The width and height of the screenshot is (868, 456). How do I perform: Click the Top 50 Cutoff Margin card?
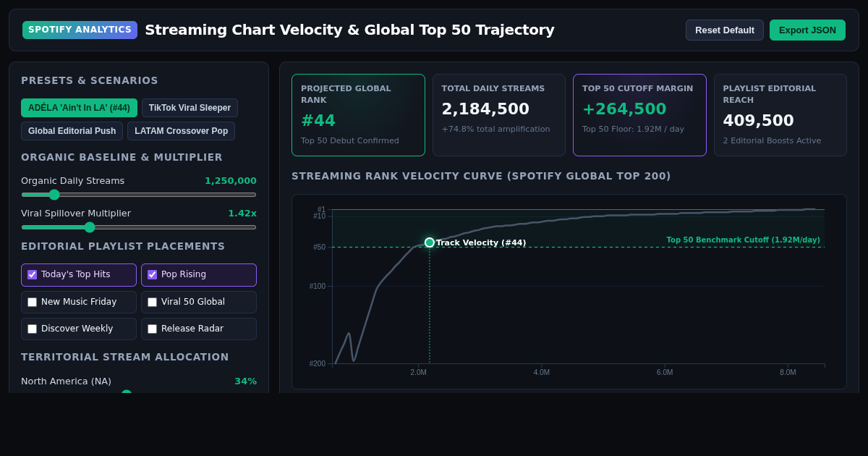click(x=639, y=115)
